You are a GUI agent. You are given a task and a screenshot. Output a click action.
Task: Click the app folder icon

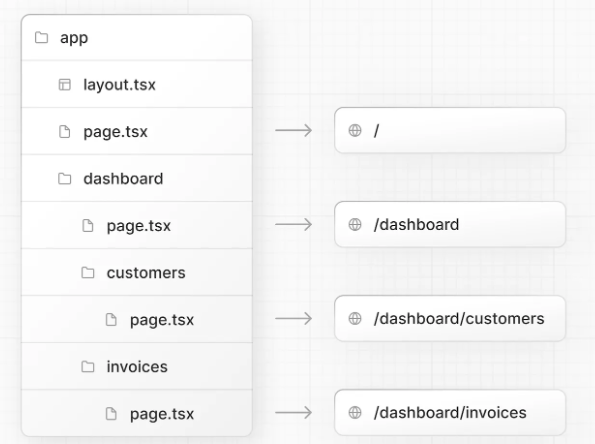point(41,38)
